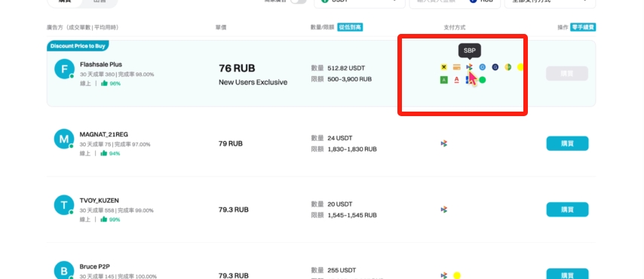644x279 pixels.
Task: Click the amount input field with RUB
Action: pos(455,2)
